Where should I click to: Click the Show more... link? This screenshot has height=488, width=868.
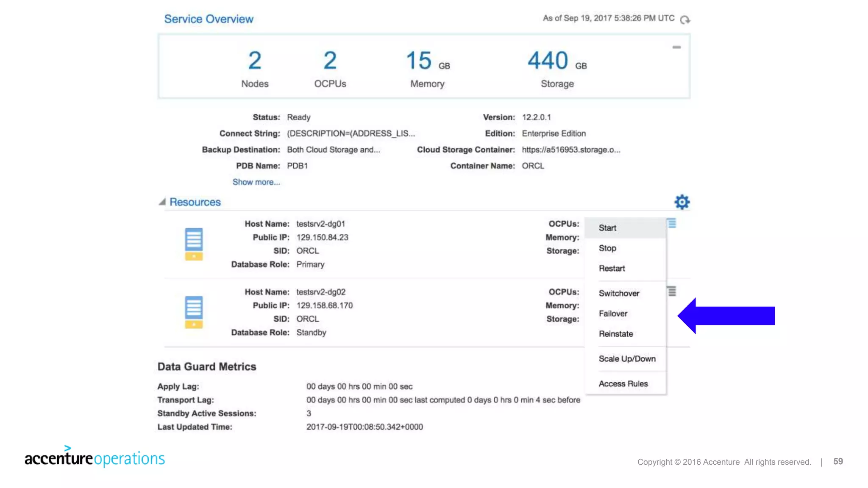256,182
